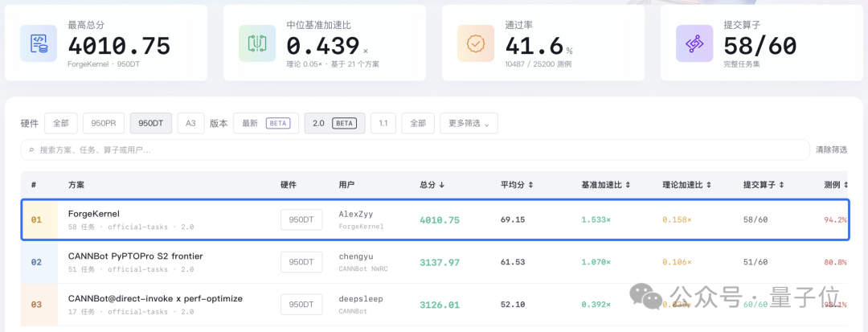Click 950DT badge in ForgeKernel row
The width and height of the screenshot is (868, 332).
point(301,219)
